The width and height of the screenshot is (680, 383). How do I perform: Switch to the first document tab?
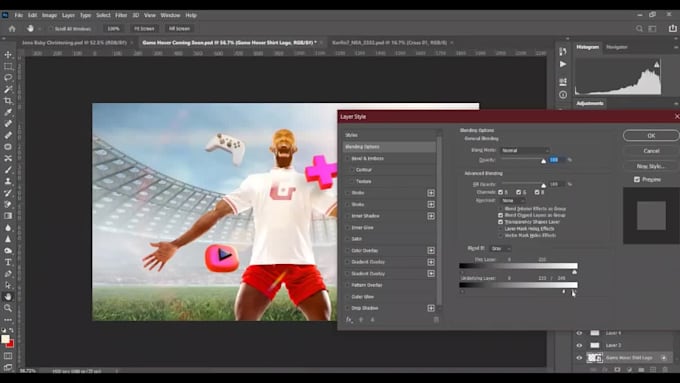(74, 43)
